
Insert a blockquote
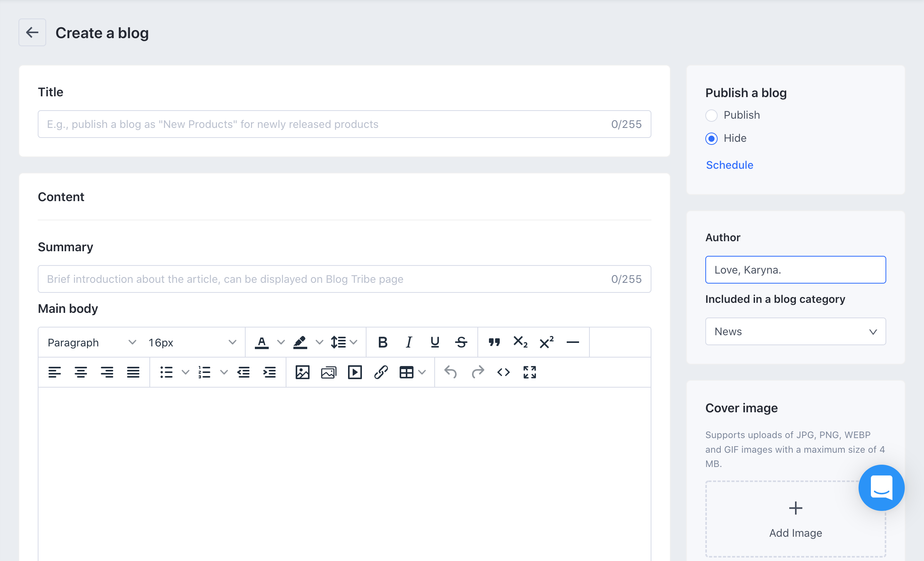[x=494, y=342]
